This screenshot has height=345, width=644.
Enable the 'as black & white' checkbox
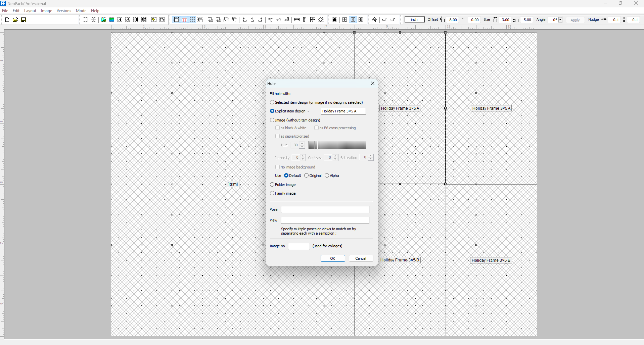(x=278, y=128)
